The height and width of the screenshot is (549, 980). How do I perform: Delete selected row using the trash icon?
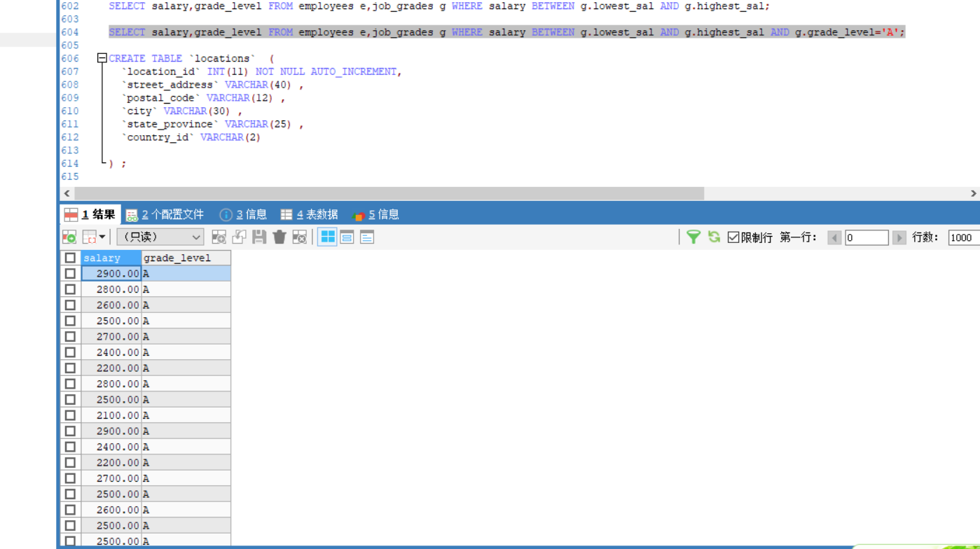coord(279,237)
